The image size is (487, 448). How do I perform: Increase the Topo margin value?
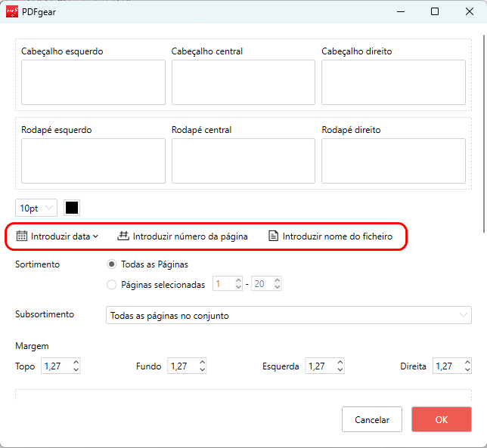click(76, 363)
